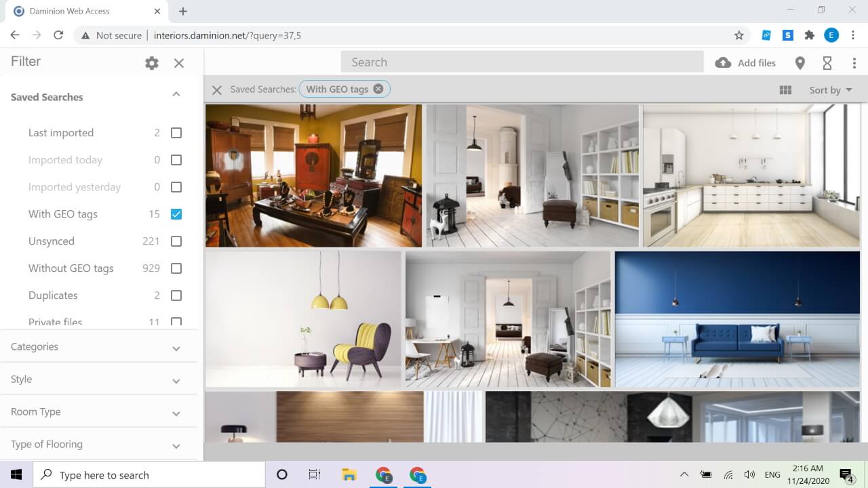Click the hourglass icon in the toolbar

pos(827,63)
